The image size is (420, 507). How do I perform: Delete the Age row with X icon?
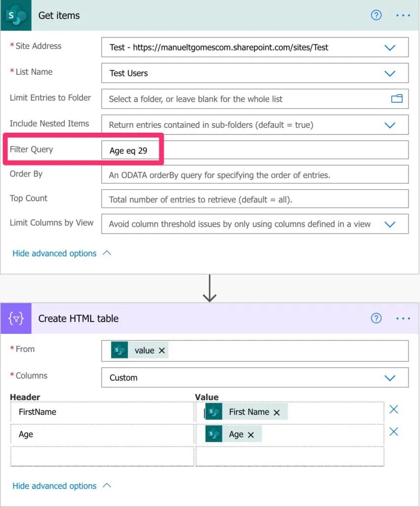(394, 432)
